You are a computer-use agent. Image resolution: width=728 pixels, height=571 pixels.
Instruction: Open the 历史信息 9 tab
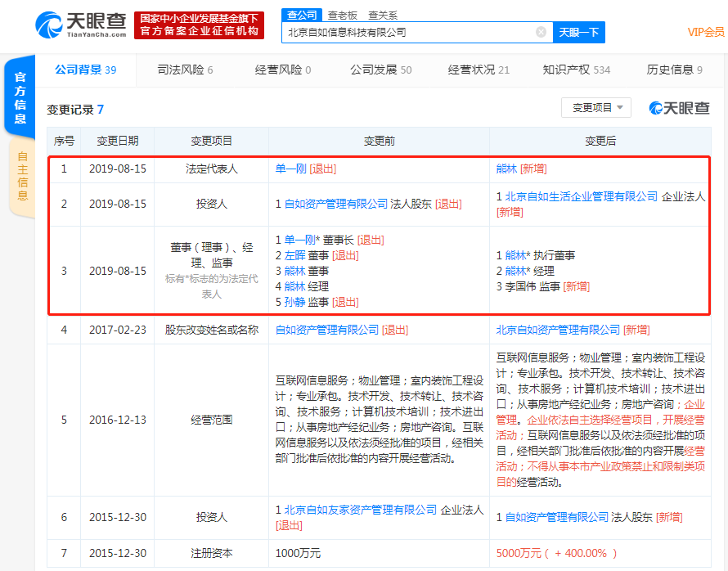(x=674, y=70)
